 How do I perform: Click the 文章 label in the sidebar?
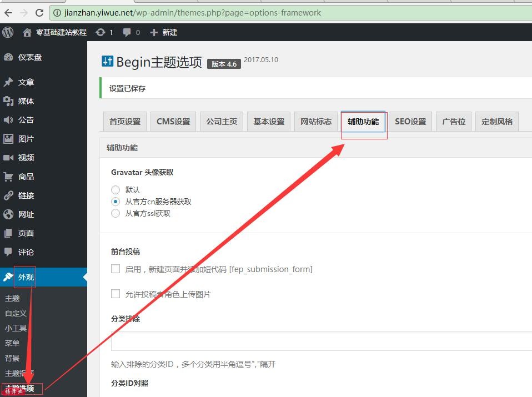click(x=26, y=82)
